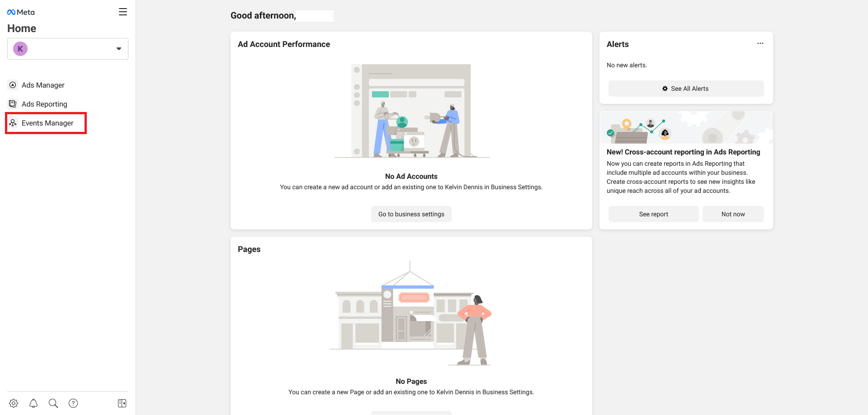Click Go to business settings button

pyautogui.click(x=411, y=214)
